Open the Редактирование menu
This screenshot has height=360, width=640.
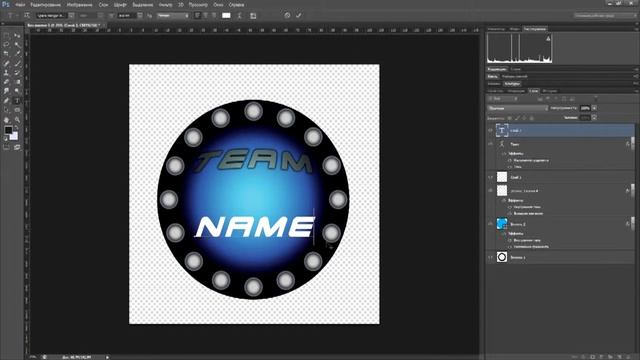pyautogui.click(x=45, y=4)
